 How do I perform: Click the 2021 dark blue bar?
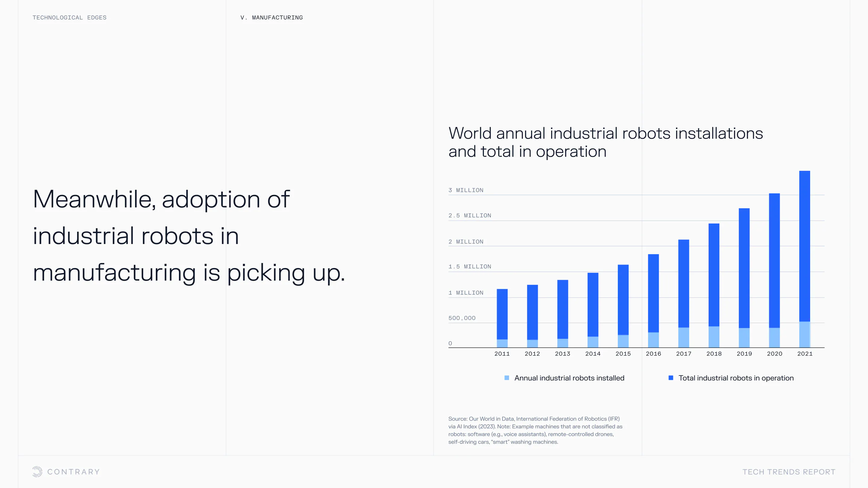point(804,246)
